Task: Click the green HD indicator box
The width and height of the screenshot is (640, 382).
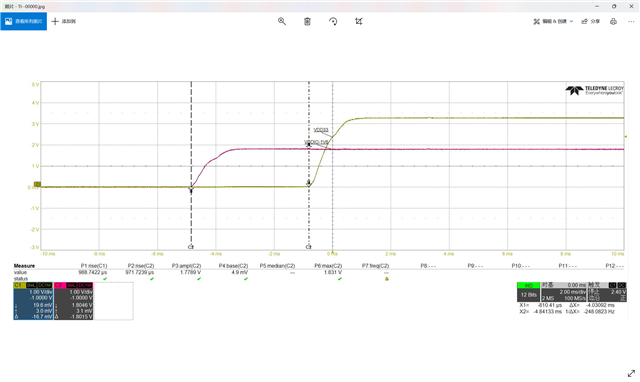Action: coord(529,285)
